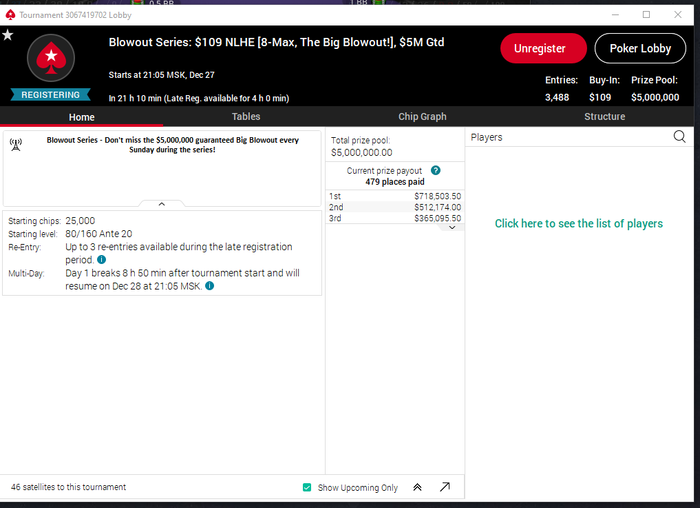Click the Buy-In value $109

(600, 97)
